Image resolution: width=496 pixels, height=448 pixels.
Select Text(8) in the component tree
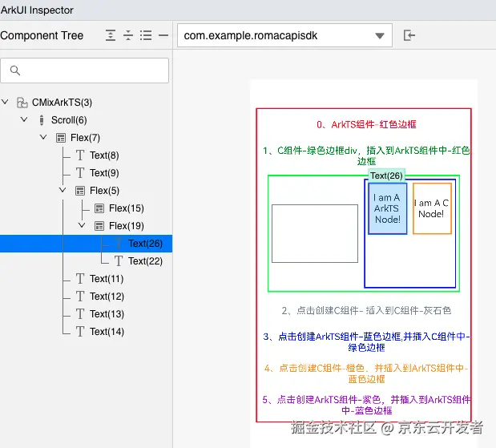[104, 155]
